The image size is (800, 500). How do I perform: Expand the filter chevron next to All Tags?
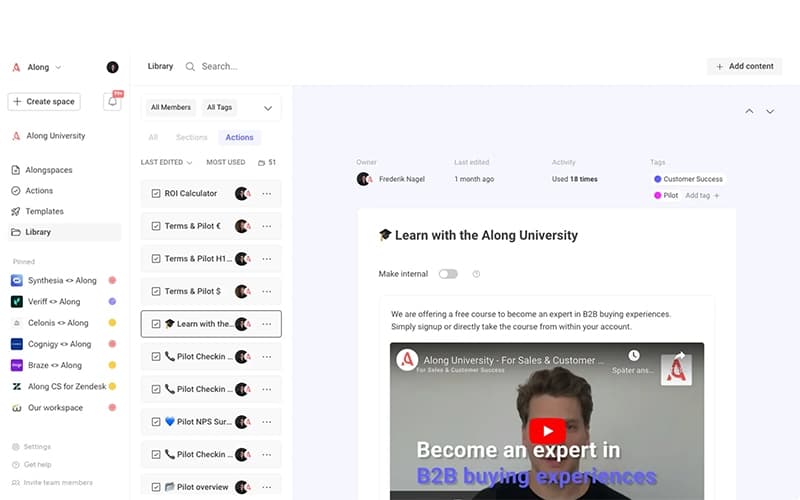point(267,108)
